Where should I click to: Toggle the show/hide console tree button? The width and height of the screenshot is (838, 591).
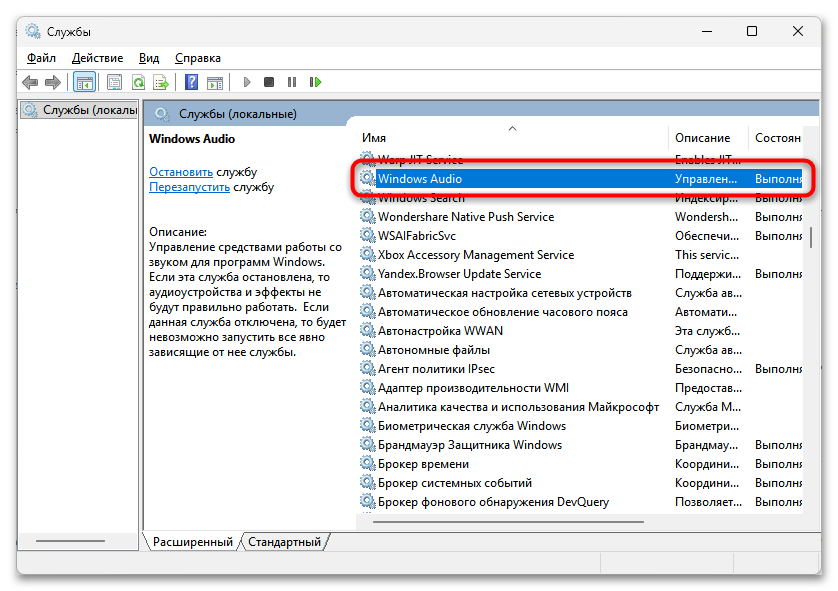[84, 82]
